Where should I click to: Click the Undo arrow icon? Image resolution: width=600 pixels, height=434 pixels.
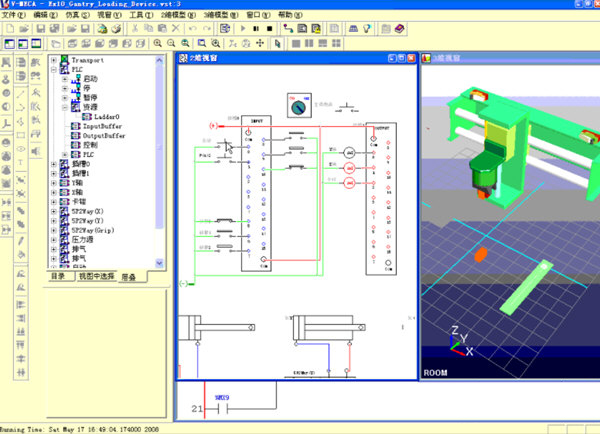click(192, 30)
